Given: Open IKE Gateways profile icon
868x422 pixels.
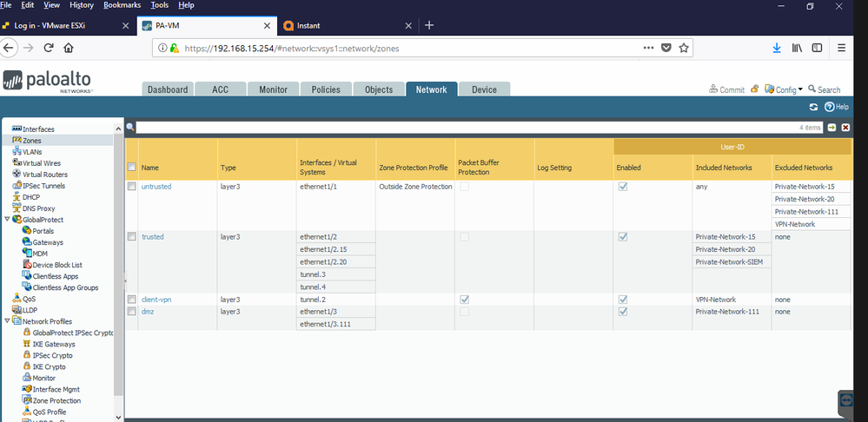Looking at the screenshot, I should (27, 344).
